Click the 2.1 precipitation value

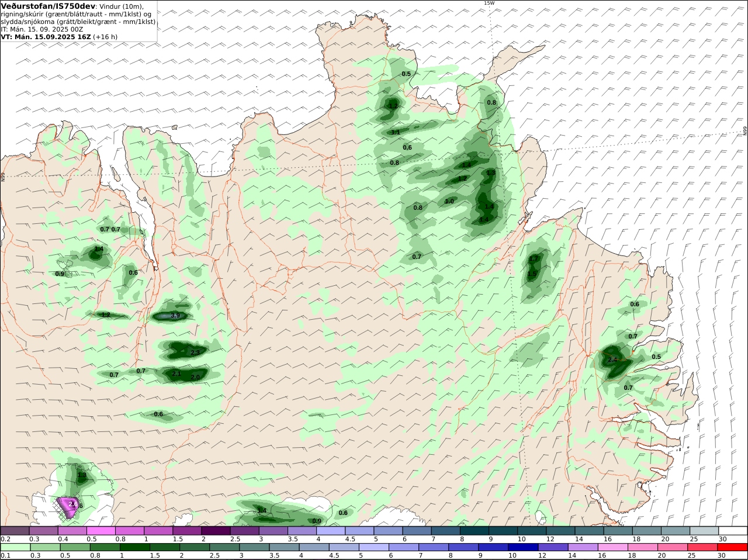[x=176, y=374]
